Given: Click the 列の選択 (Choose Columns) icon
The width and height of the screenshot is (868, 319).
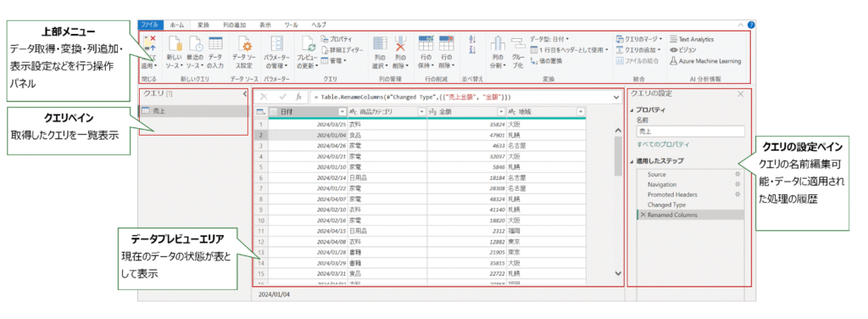Looking at the screenshot, I should pyautogui.click(x=380, y=44).
